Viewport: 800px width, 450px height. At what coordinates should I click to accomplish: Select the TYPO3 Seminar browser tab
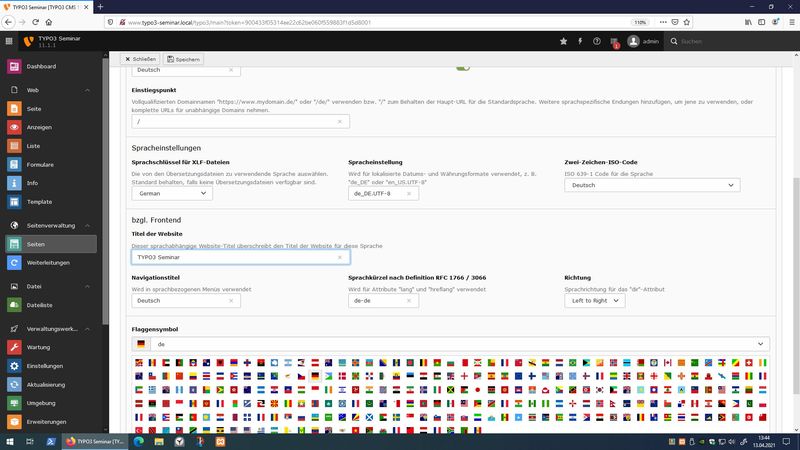46,7
